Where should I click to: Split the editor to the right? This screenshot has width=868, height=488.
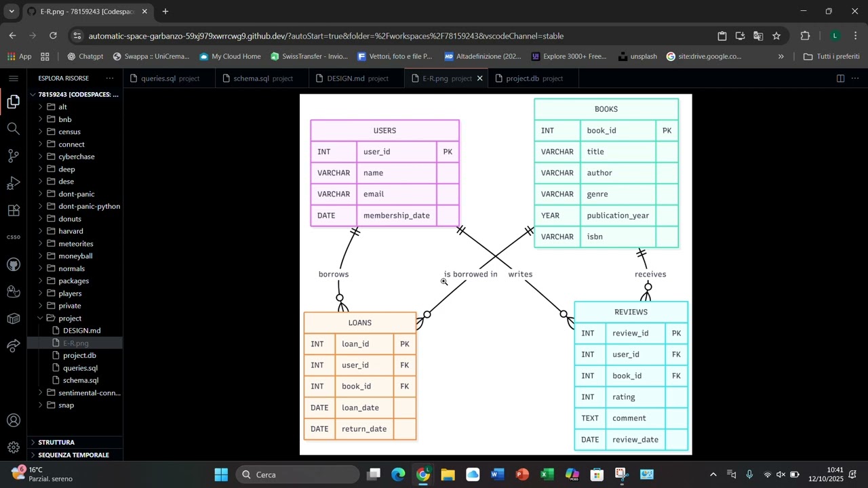pyautogui.click(x=840, y=79)
